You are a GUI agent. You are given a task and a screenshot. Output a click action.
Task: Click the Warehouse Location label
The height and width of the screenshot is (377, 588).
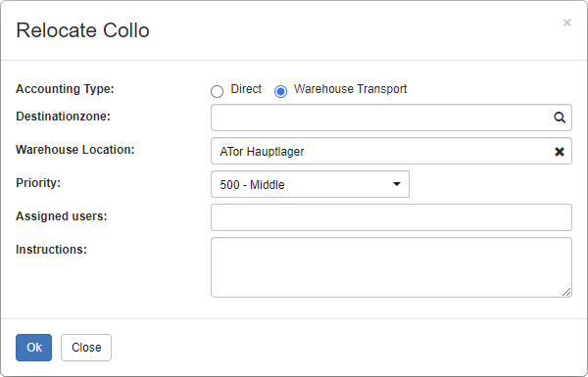[75, 150]
